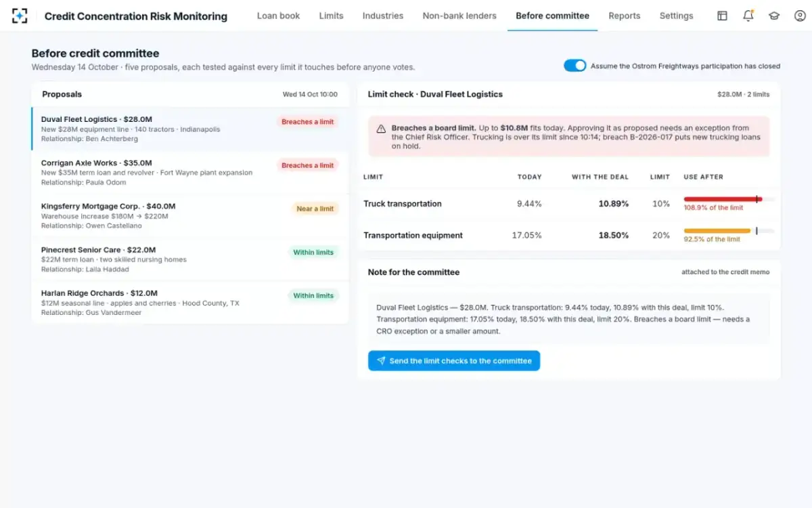Screen dimensions: 812x508
Task: Select the Harlan Ridge Orchards proposal
Action: (x=190, y=302)
